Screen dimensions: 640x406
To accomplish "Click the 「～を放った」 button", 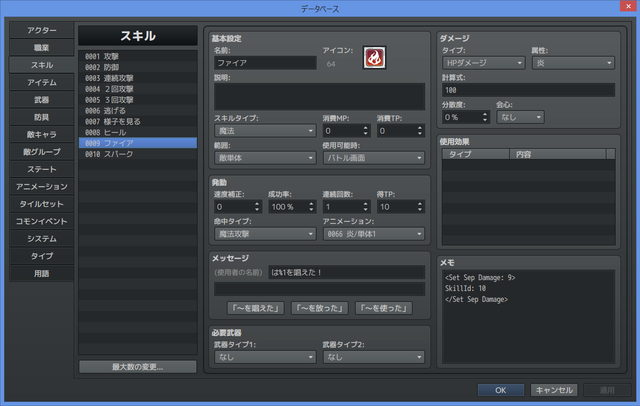I will click(320, 308).
